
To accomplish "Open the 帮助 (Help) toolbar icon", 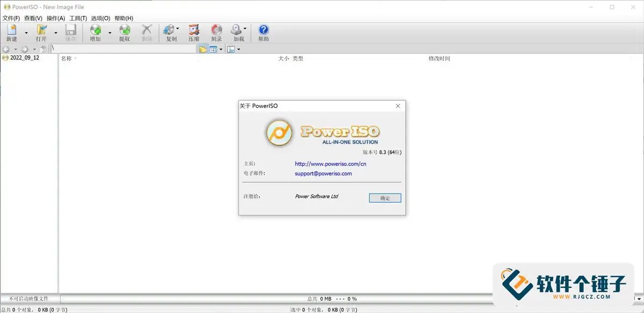I will coord(264,33).
